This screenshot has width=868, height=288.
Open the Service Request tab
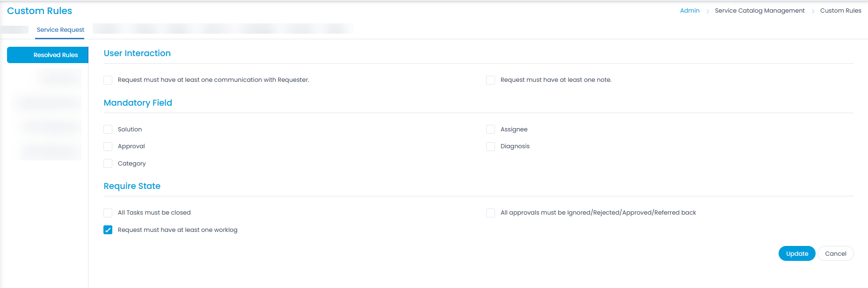pos(60,30)
